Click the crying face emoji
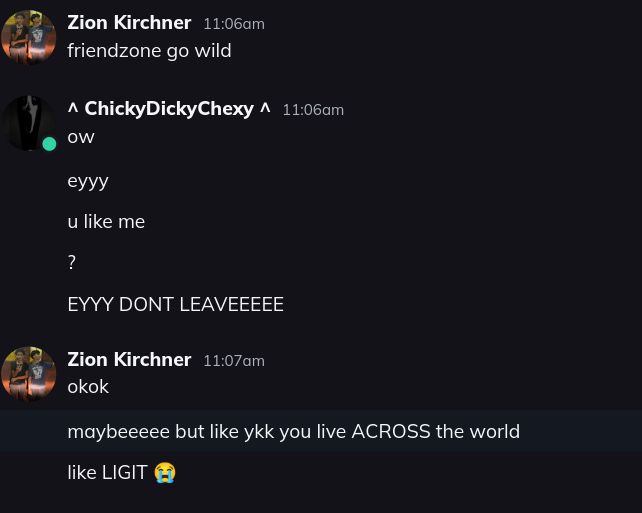 (165, 472)
